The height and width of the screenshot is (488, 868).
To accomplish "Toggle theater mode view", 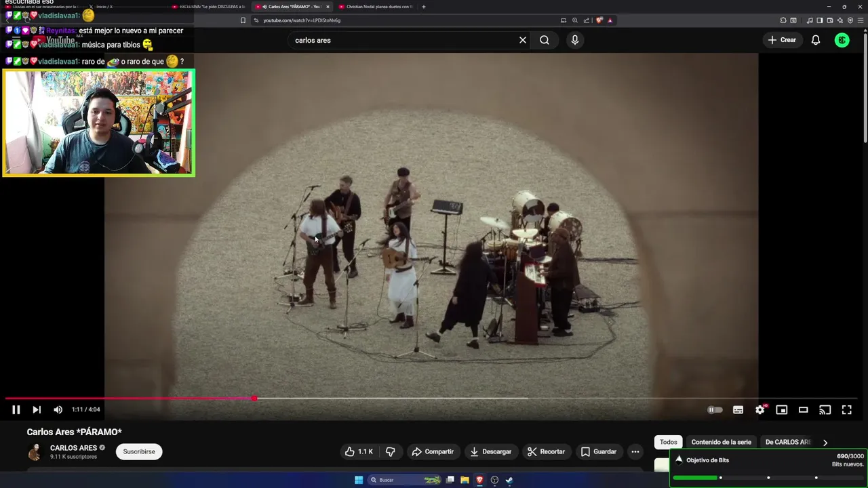I will (804, 409).
